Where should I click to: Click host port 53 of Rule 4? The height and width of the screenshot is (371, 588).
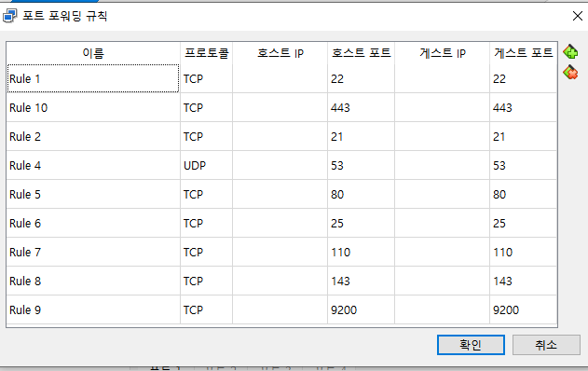coord(362,165)
